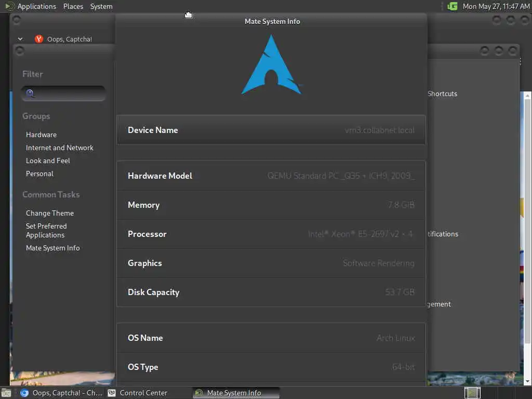
Task: Open the System menu
Action: pyautogui.click(x=101, y=6)
